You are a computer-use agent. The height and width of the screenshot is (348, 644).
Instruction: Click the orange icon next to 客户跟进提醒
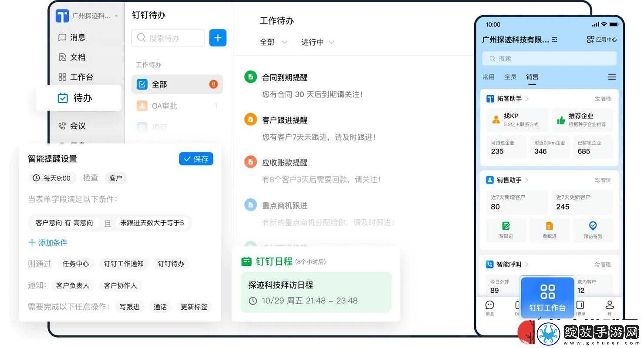tap(250, 120)
